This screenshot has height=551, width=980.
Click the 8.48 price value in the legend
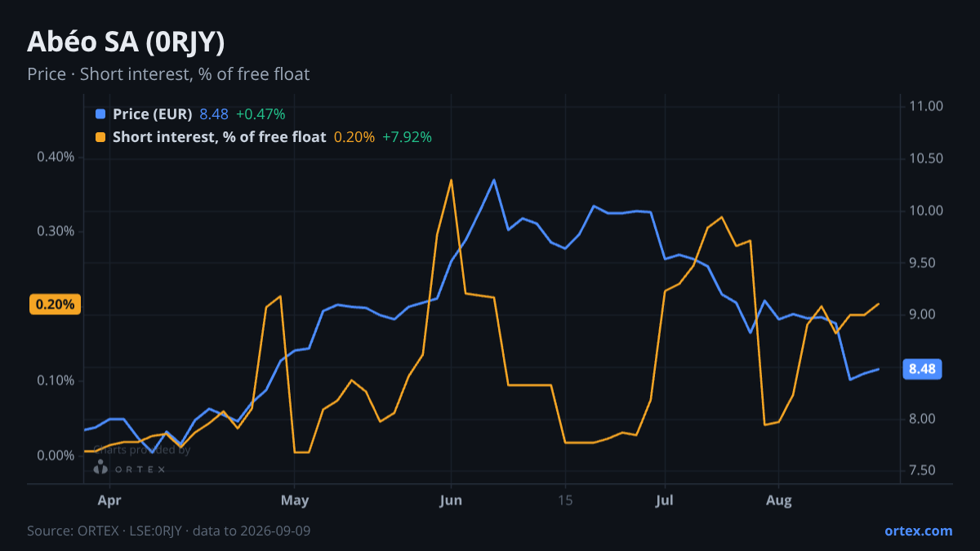click(214, 114)
